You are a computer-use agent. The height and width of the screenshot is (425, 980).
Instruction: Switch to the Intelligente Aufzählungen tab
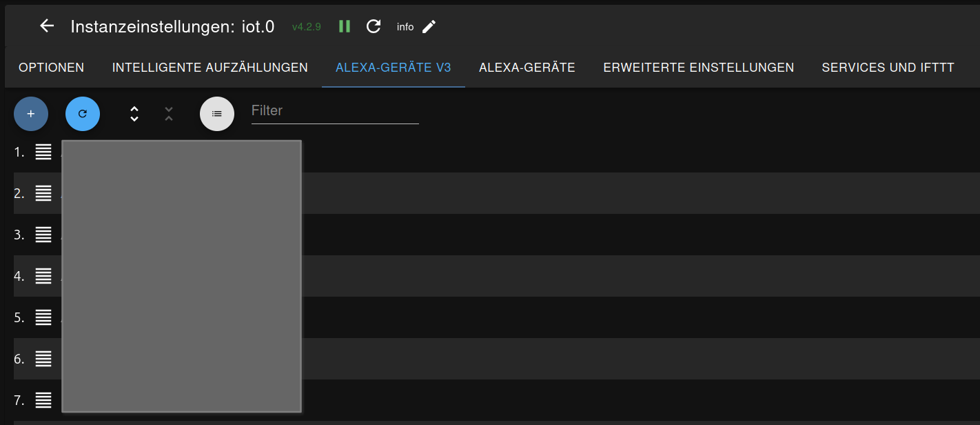pos(210,68)
